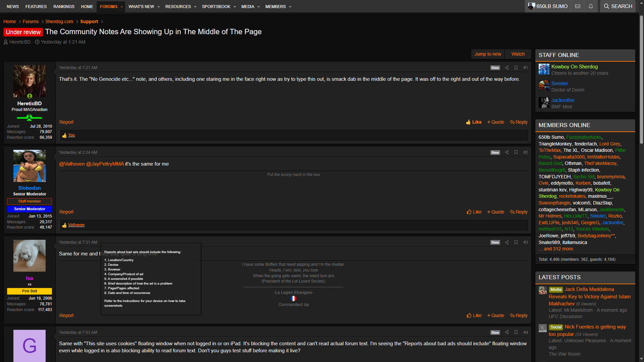Viewport: 644px width, 362px height.
Task: Open Nick Fuentes latest post link
Action: click(588, 330)
